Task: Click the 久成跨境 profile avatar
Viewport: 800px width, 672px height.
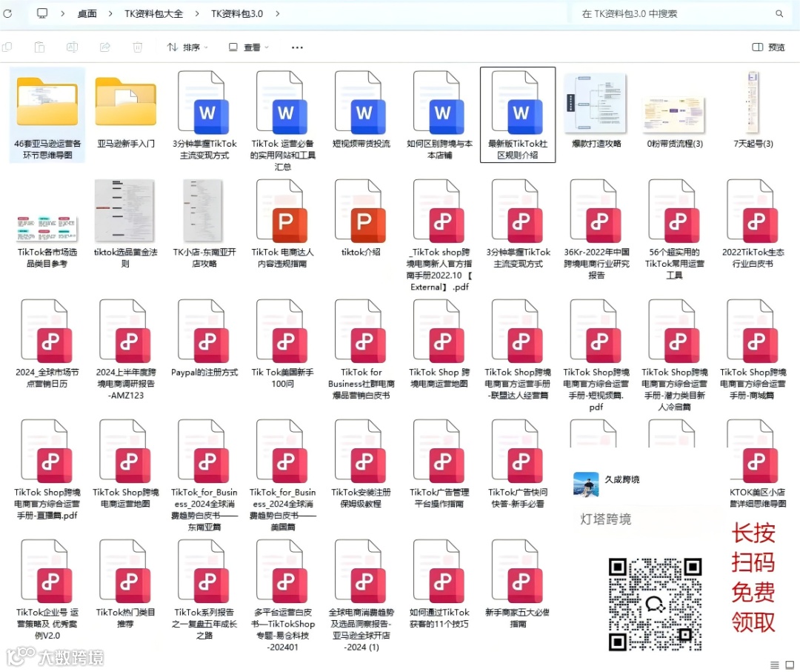Action: click(x=586, y=485)
